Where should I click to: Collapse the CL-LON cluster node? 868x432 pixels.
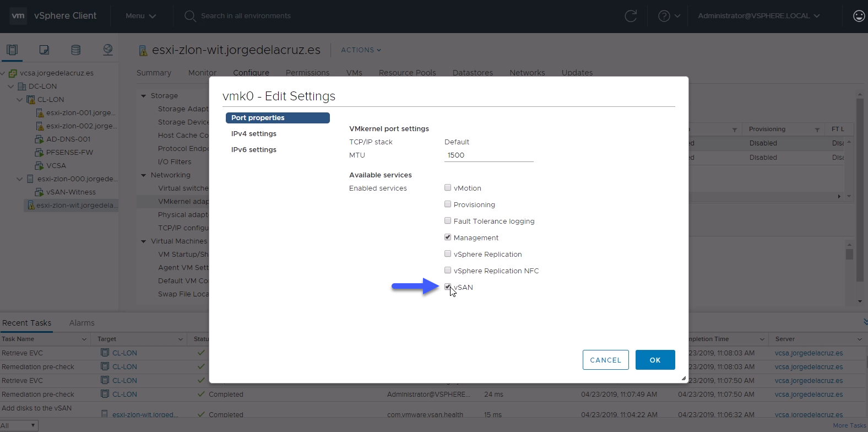coord(20,100)
